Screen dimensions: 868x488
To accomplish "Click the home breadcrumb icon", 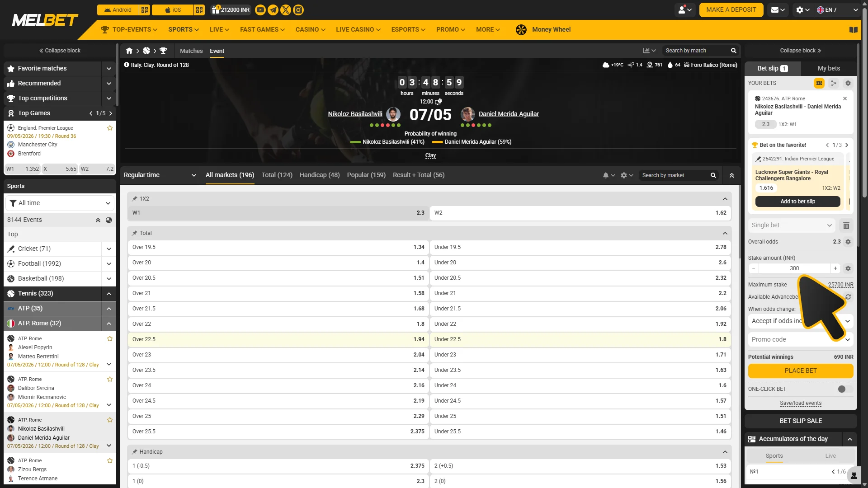I will pyautogui.click(x=129, y=51).
